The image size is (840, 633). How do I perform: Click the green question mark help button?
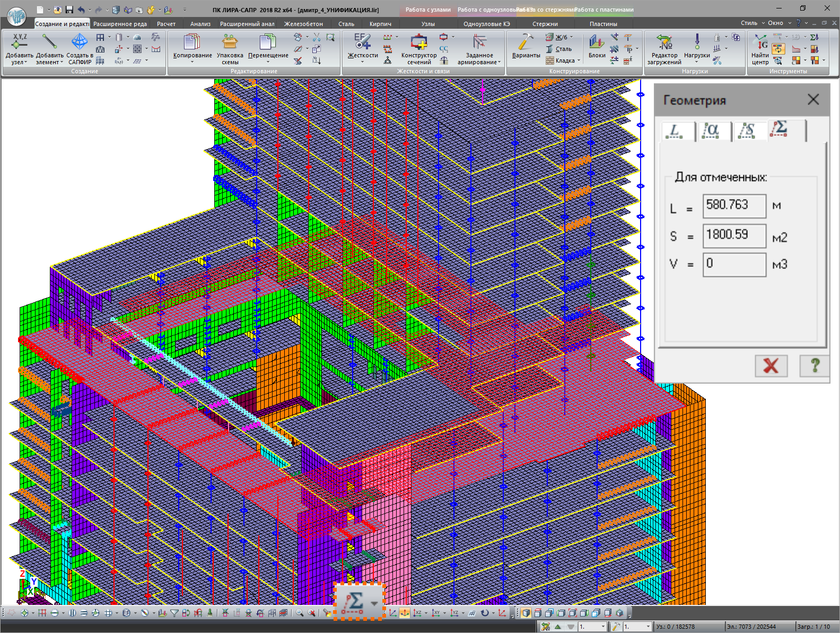click(815, 366)
